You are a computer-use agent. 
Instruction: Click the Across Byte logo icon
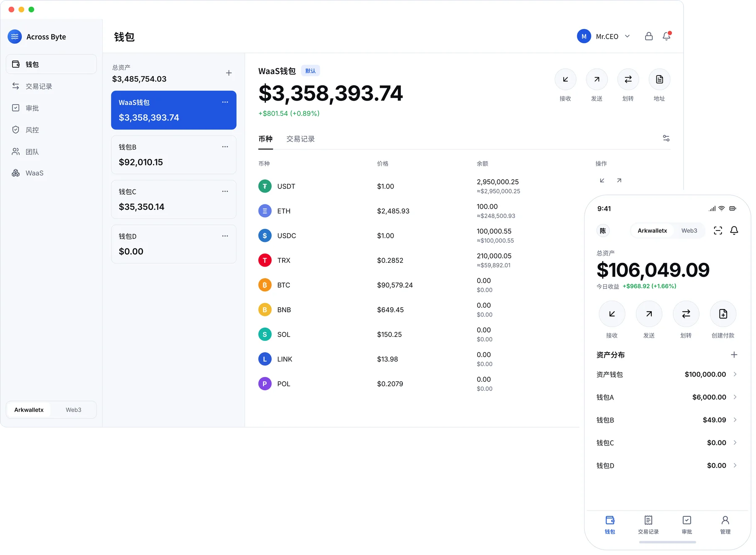click(15, 37)
